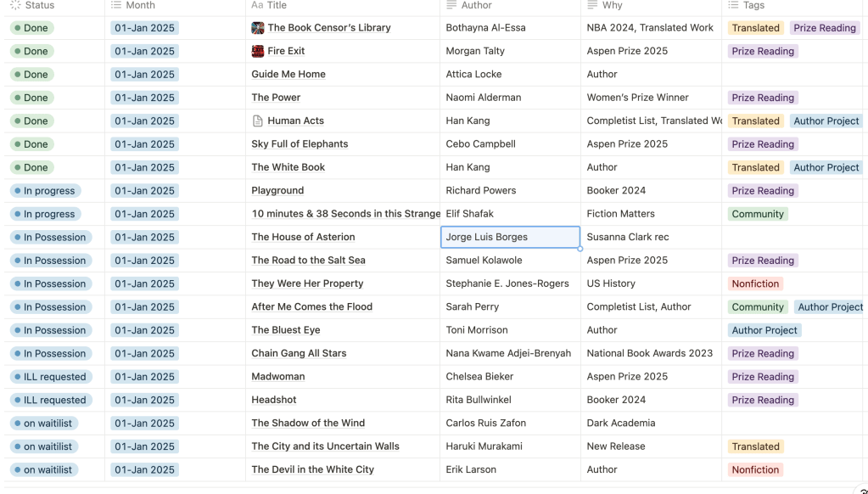Click the Human Acts page icon
This screenshot has height=494, width=868.
(258, 121)
